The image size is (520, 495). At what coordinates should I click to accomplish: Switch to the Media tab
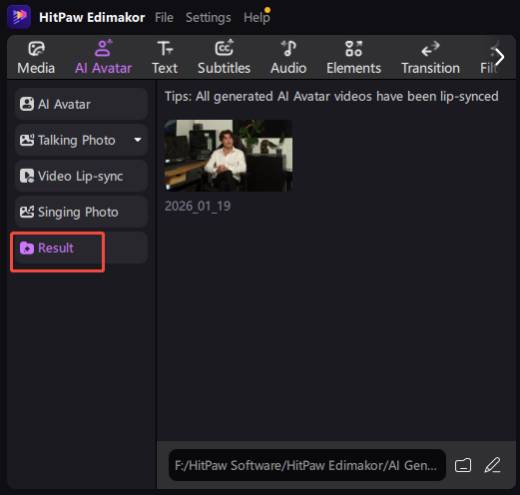coord(36,58)
